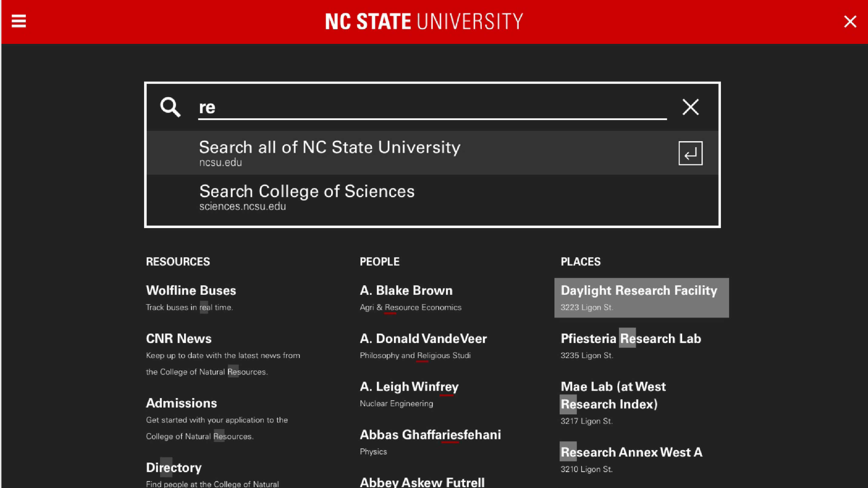Open the Admissions resource link
This screenshot has height=488, width=868.
[x=181, y=403]
